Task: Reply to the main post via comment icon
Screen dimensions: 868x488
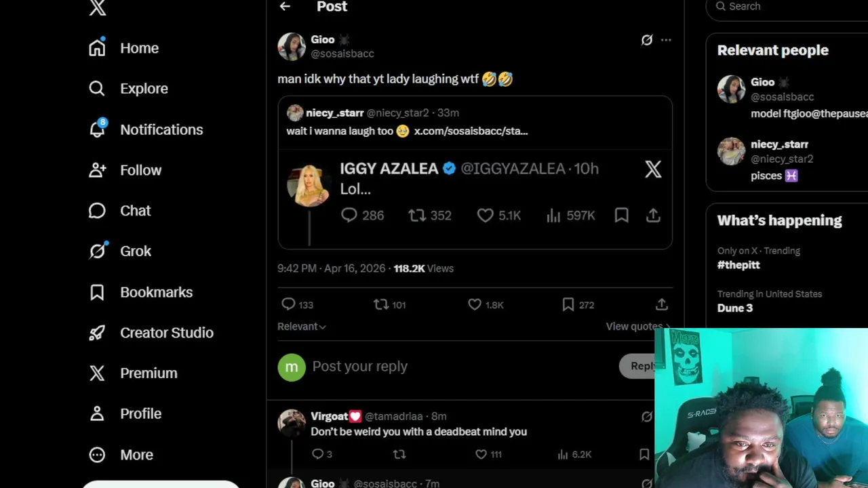Action: click(289, 304)
